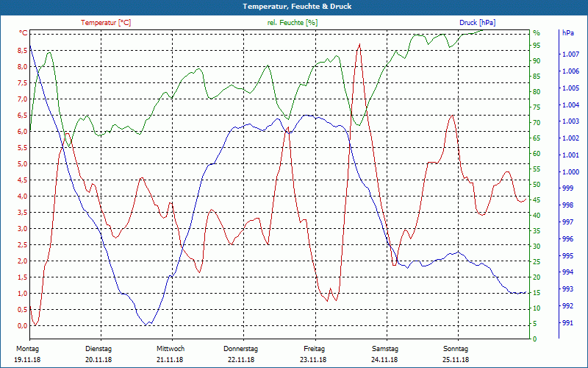Click the green '35' humidity axis value
This screenshot has width=588, height=368.
click(x=537, y=231)
